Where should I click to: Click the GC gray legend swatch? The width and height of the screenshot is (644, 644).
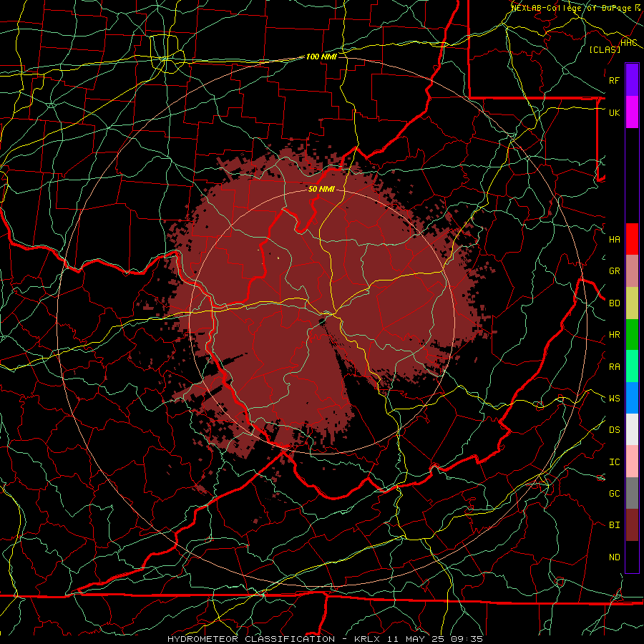[x=632, y=493]
